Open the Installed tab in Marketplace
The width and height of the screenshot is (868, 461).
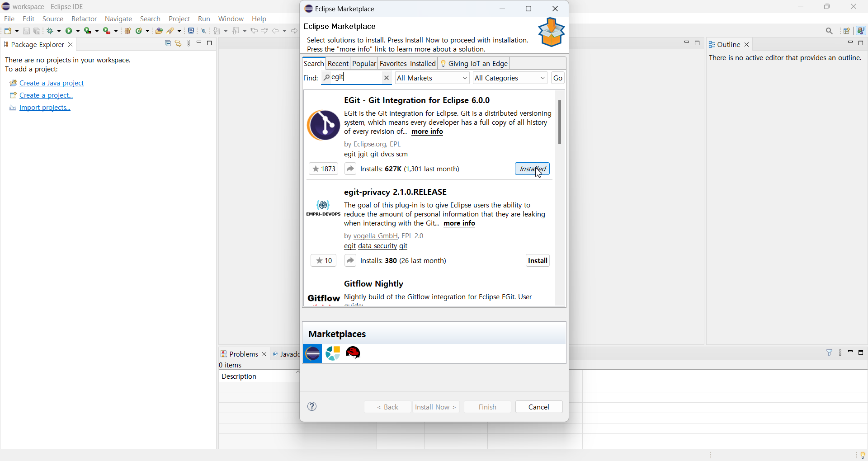(423, 64)
